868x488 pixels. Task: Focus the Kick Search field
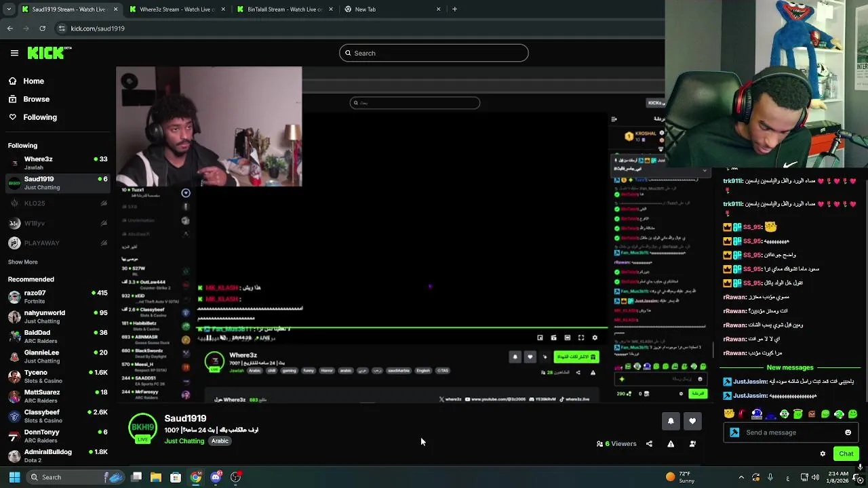pyautogui.click(x=434, y=53)
